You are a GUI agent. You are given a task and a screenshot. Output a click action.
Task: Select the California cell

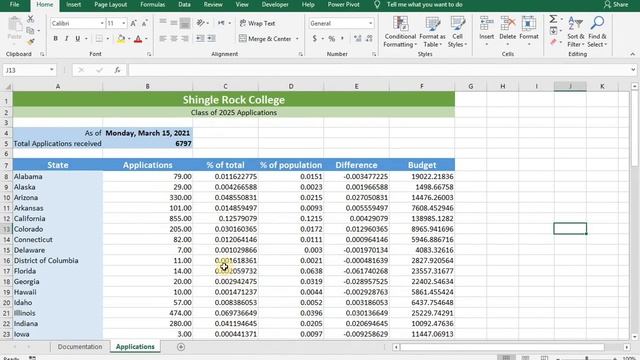(58, 218)
